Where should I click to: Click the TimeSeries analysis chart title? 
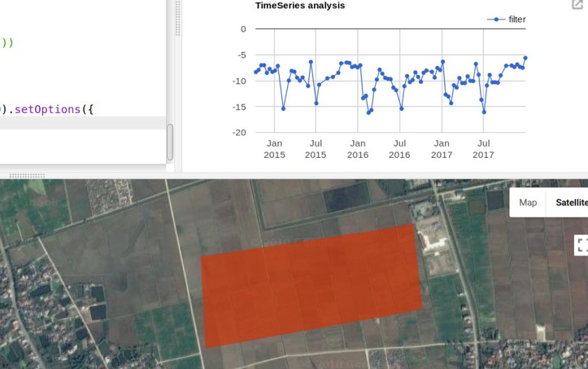coord(300,6)
